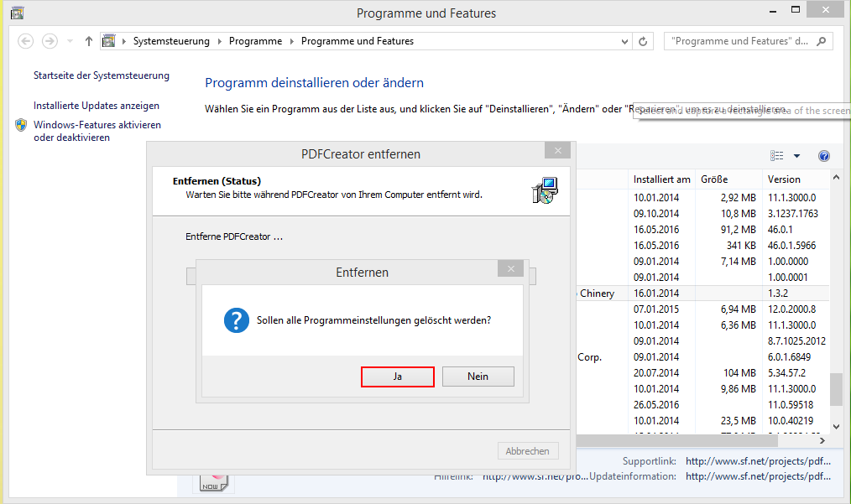This screenshot has height=504, width=851.
Task: Click the forward navigation arrow
Action: coord(50,41)
